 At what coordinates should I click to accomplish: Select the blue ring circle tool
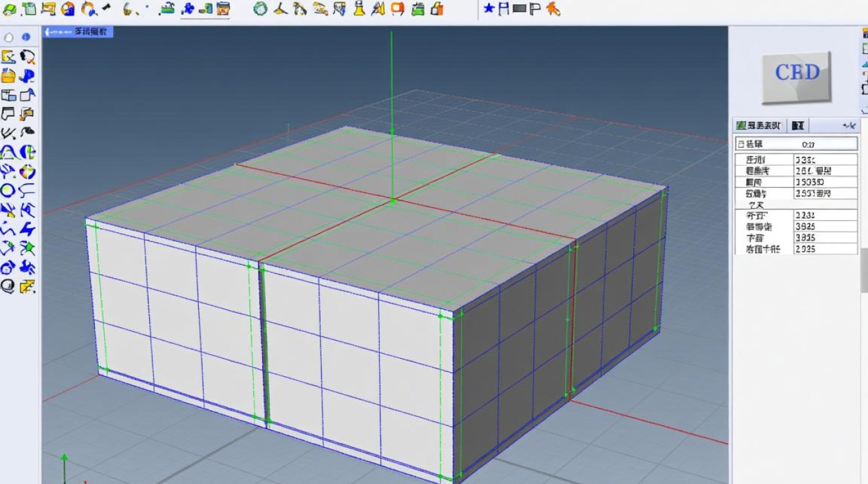[x=8, y=190]
